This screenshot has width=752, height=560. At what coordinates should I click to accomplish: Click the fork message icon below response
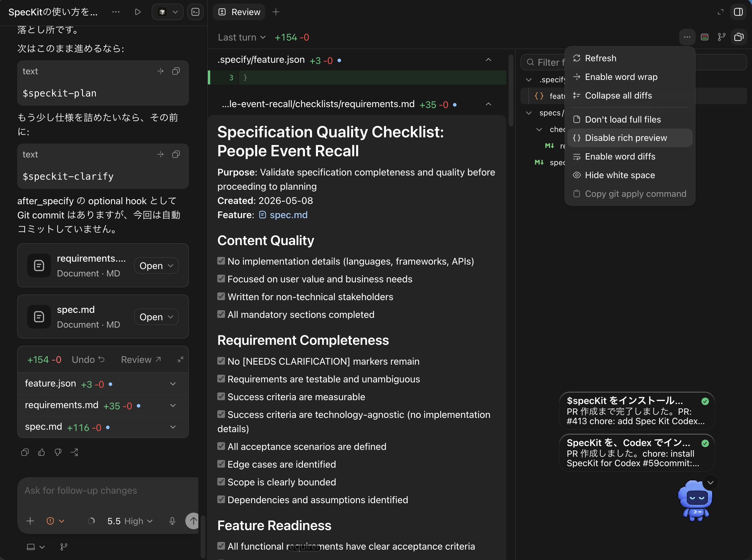click(74, 452)
